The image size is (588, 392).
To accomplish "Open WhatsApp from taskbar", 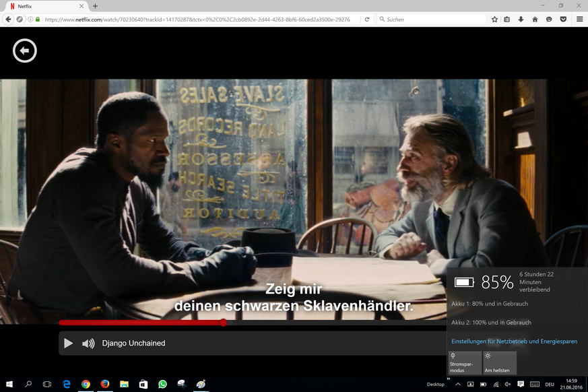I will coord(162,384).
